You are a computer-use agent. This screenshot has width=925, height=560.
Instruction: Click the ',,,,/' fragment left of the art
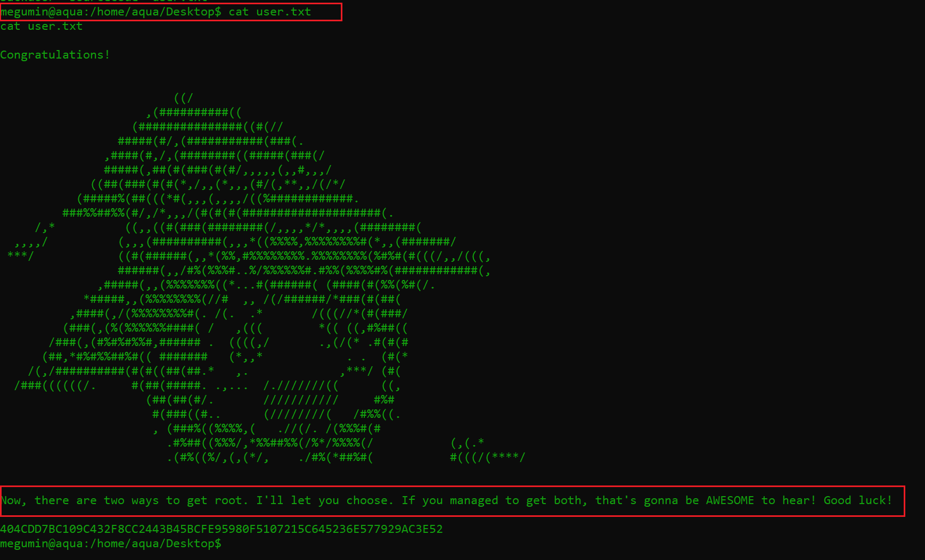31,242
